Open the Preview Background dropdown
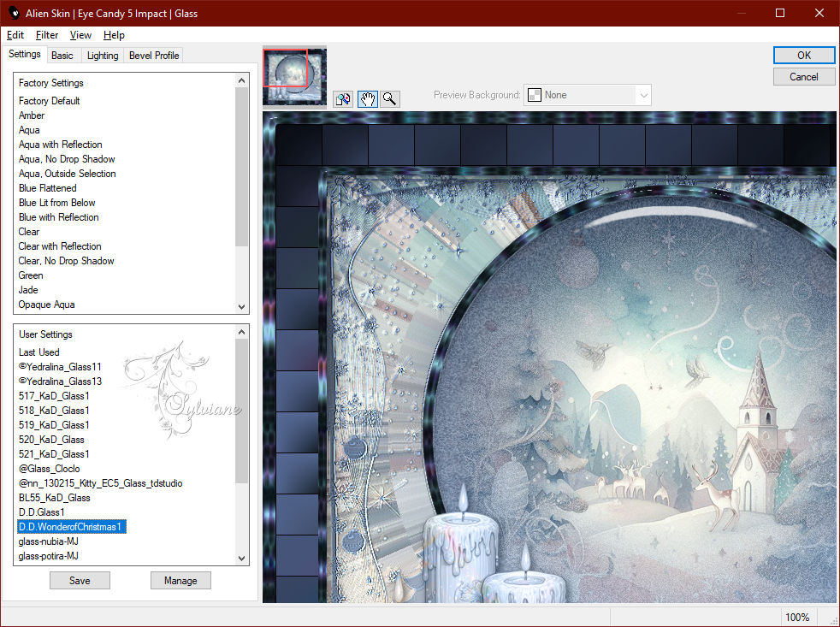Viewport: 840px width, 627px height. coord(588,95)
